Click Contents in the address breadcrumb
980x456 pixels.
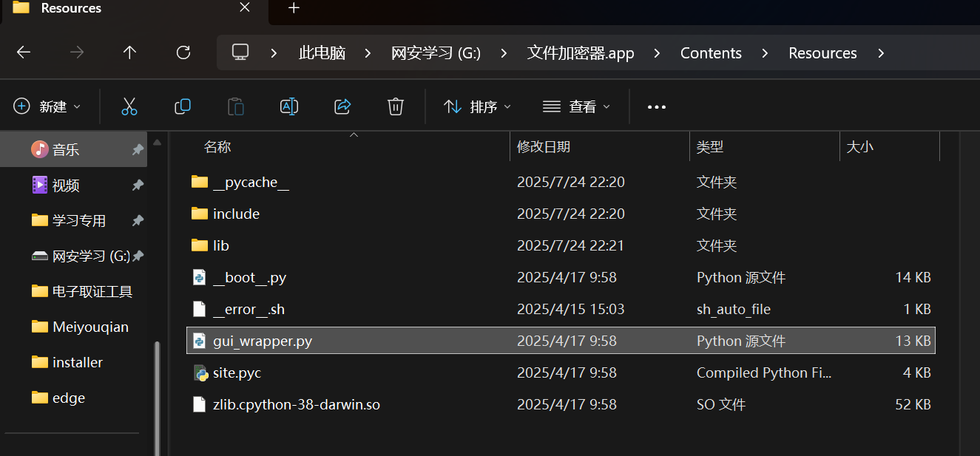711,53
